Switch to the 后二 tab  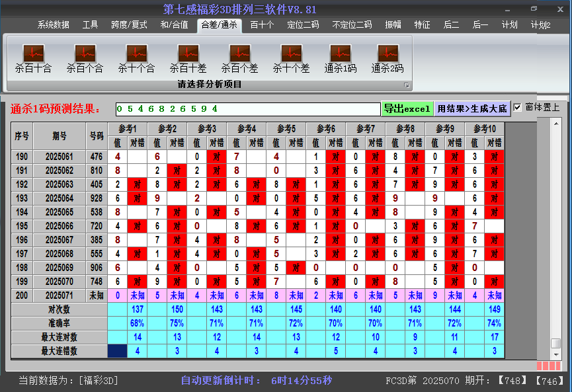click(x=451, y=25)
